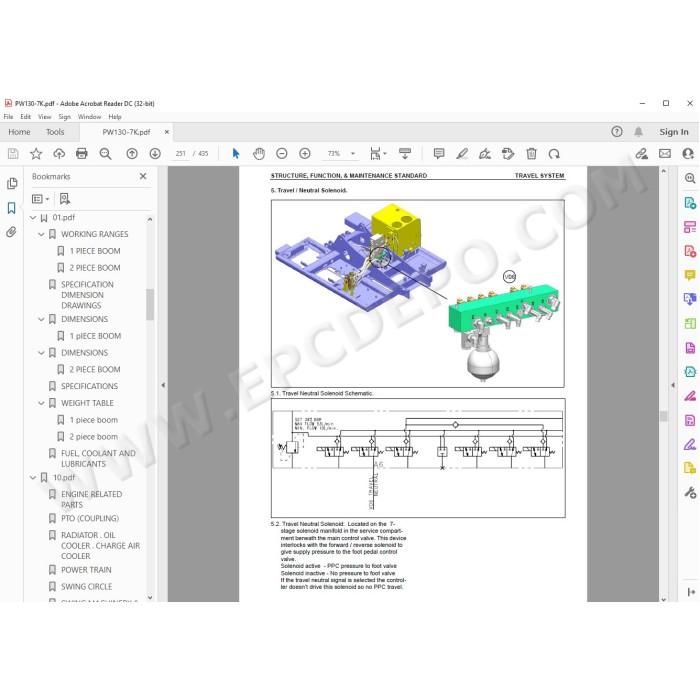
Task: Switch to the Tools tab
Action: pos(55,132)
